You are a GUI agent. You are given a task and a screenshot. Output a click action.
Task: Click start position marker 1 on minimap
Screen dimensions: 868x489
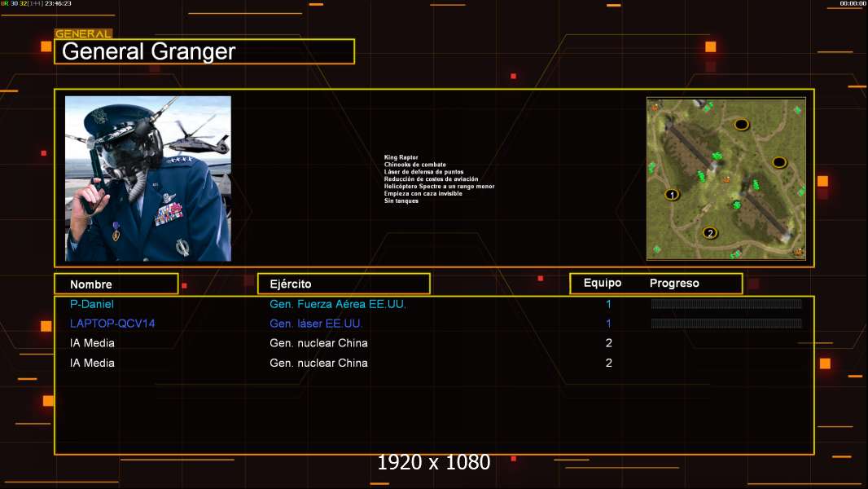pos(672,195)
